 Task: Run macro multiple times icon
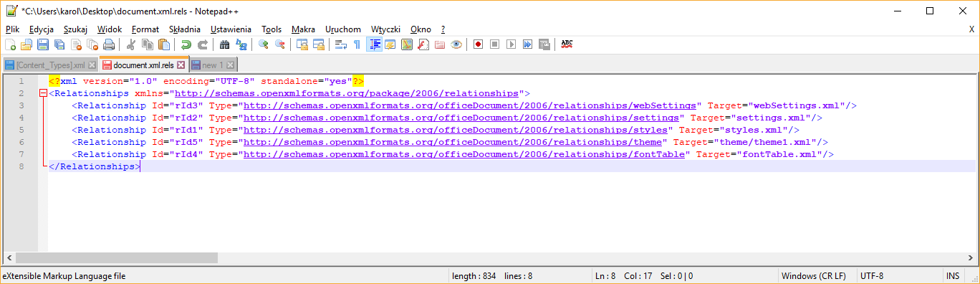(527, 44)
